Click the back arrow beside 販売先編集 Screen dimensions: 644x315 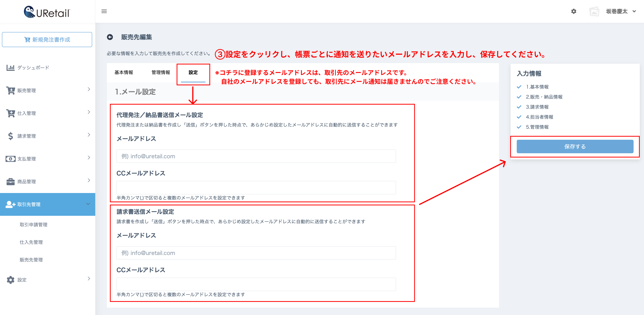[110, 37]
